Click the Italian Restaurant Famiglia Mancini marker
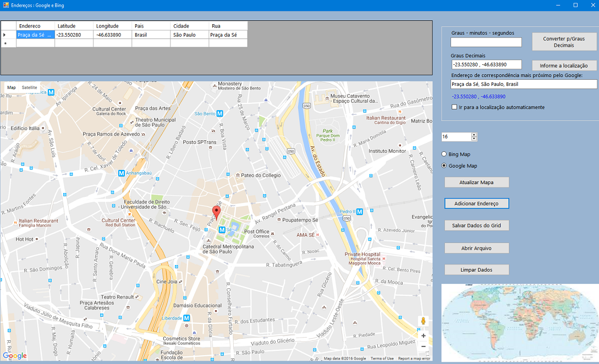The width and height of the screenshot is (599, 364). coord(15,222)
